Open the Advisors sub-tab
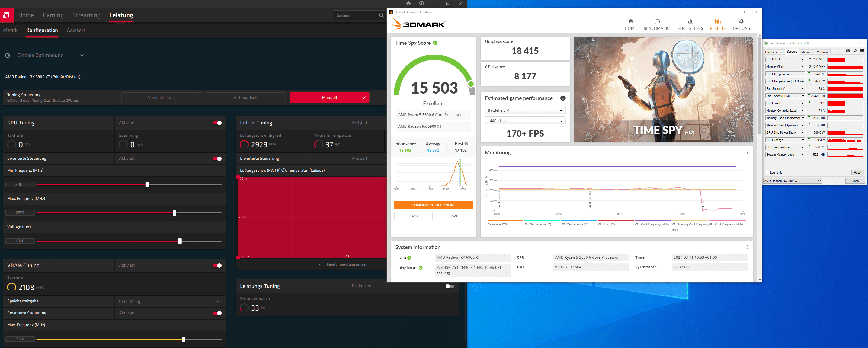 (76, 30)
